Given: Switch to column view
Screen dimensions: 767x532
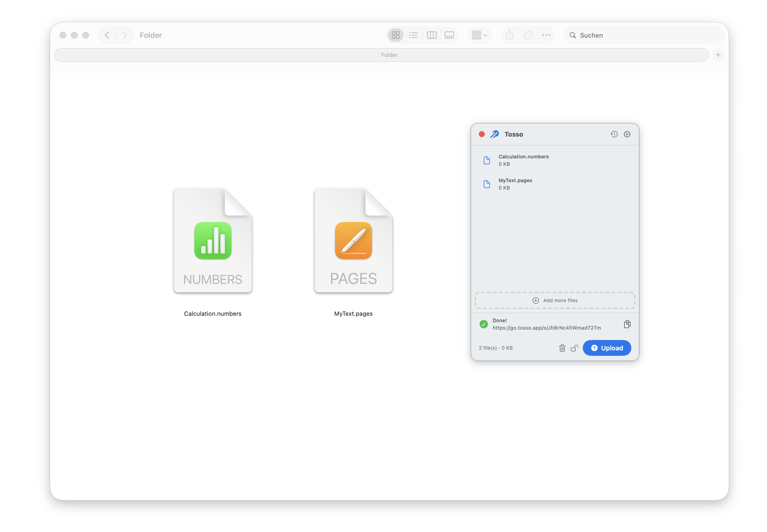Looking at the screenshot, I should point(432,35).
